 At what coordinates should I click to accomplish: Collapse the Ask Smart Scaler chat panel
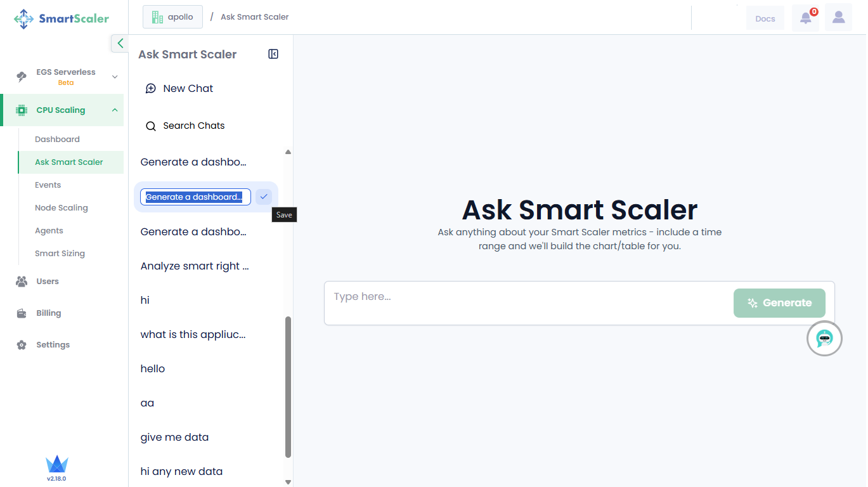tap(273, 55)
